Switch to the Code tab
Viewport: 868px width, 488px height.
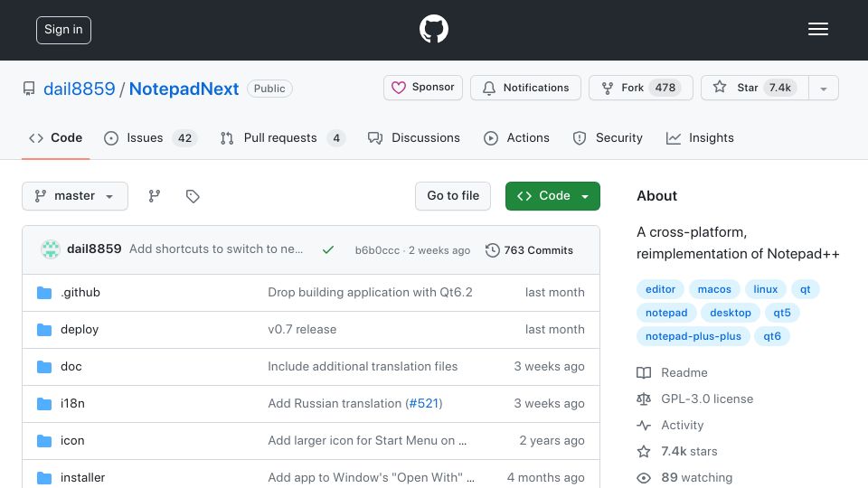pyautogui.click(x=55, y=137)
